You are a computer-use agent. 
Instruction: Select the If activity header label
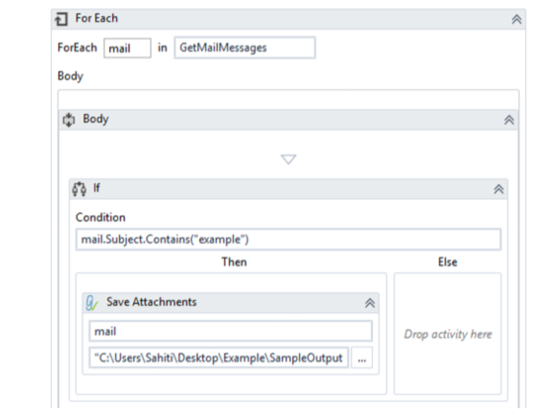click(96, 188)
